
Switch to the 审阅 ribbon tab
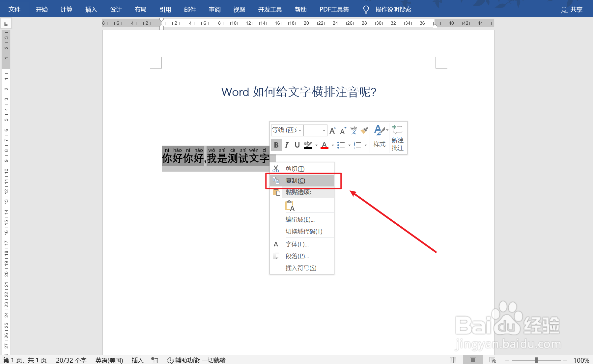(x=215, y=10)
